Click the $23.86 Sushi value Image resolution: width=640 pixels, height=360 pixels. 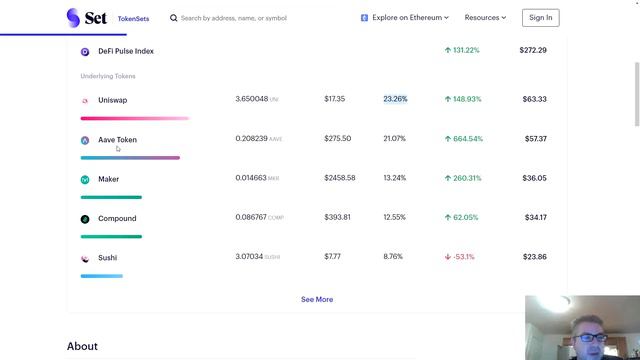[x=535, y=257]
